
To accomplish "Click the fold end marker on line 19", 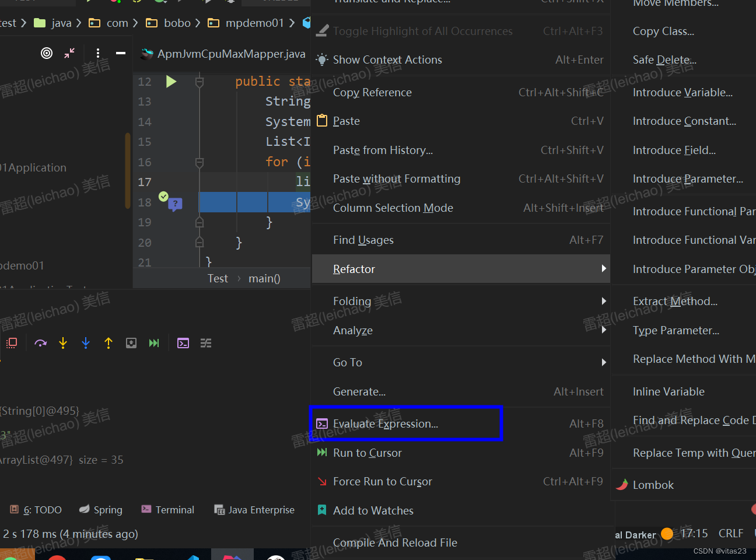I will pos(199,222).
